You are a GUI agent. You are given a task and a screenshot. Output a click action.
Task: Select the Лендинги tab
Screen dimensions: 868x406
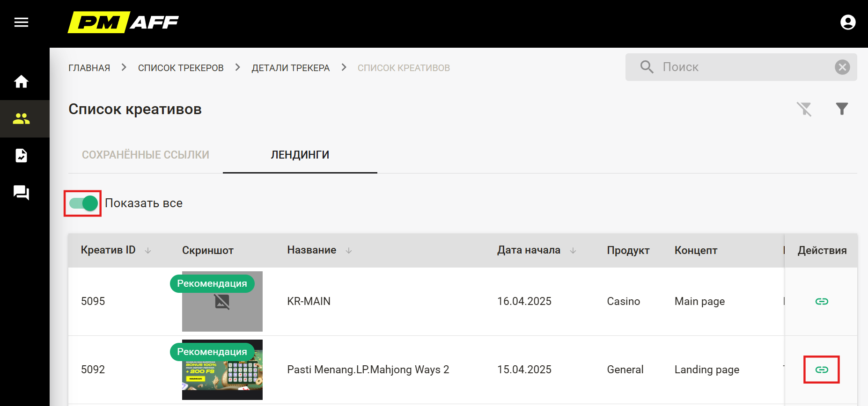click(300, 155)
